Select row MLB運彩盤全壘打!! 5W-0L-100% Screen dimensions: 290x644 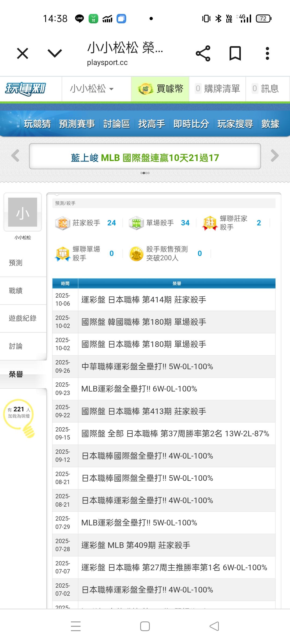point(164,522)
